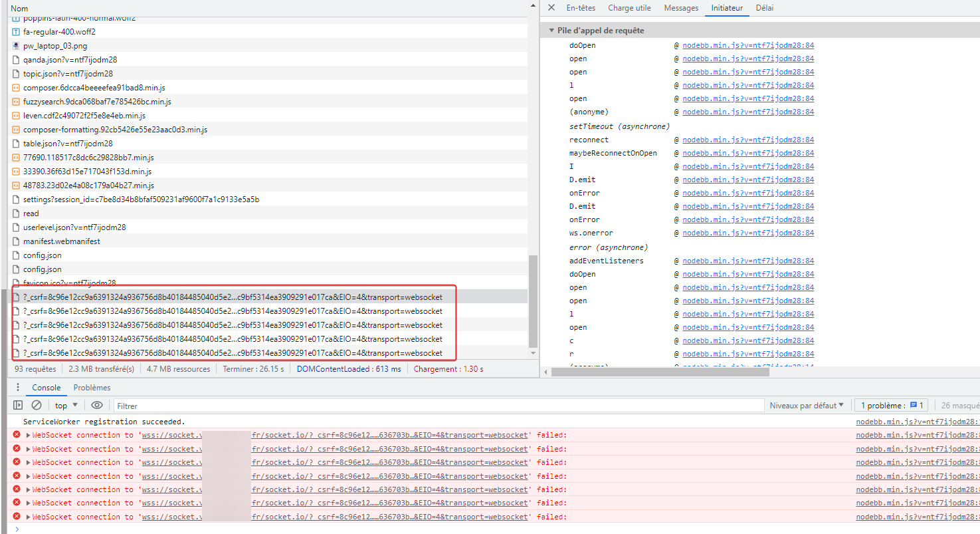Expand the first WebSocket connection error message
Viewport: 980px width, 534px height.
tap(28, 436)
